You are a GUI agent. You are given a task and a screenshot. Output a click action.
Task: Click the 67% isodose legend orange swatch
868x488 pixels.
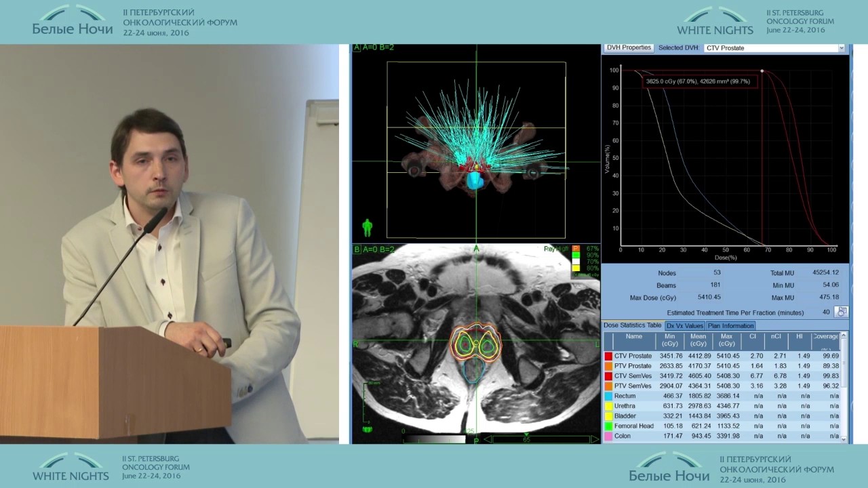click(x=576, y=249)
